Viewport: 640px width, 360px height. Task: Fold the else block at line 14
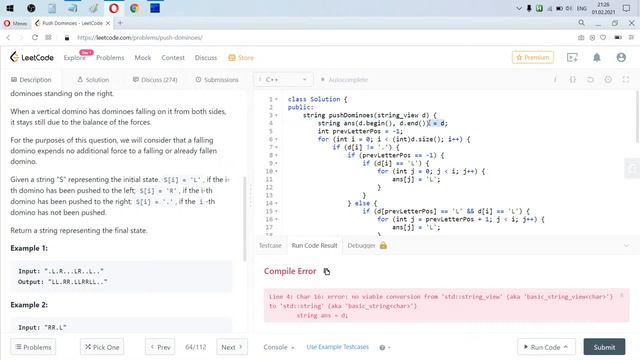[x=276, y=203]
